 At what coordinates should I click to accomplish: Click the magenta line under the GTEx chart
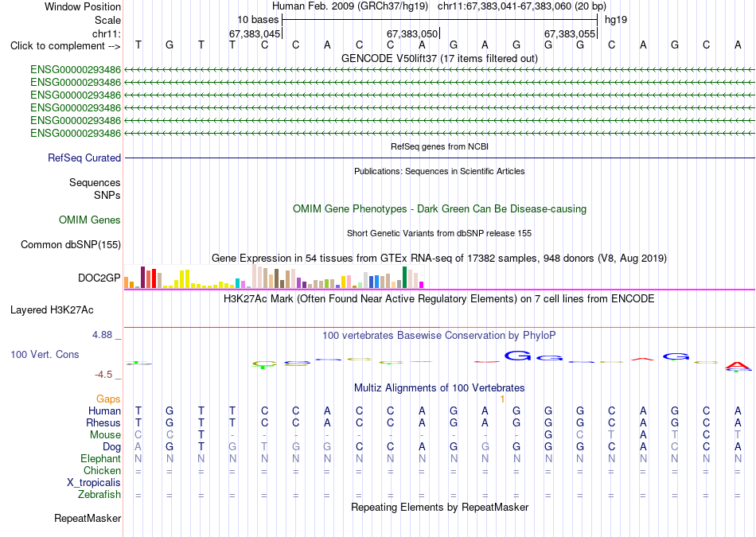[439, 290]
